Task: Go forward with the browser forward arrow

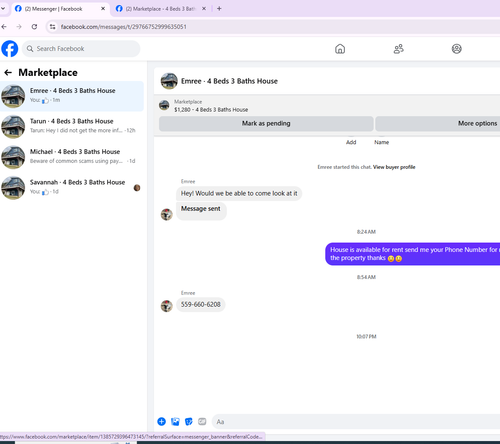Action: (19, 27)
